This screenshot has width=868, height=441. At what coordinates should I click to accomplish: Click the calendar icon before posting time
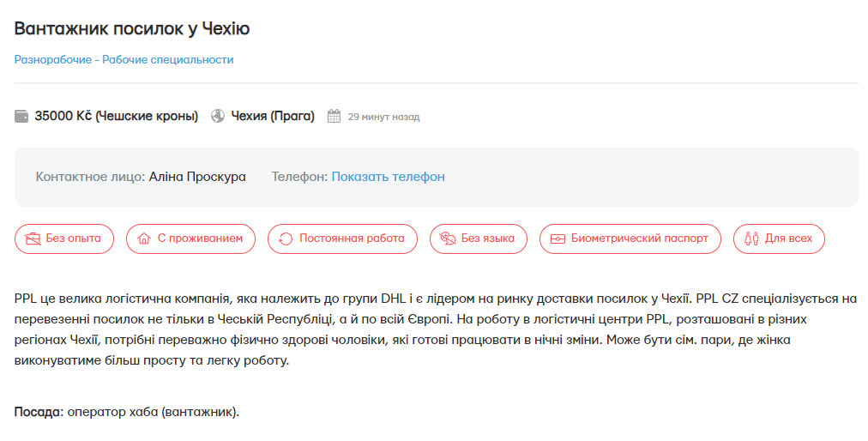335,116
